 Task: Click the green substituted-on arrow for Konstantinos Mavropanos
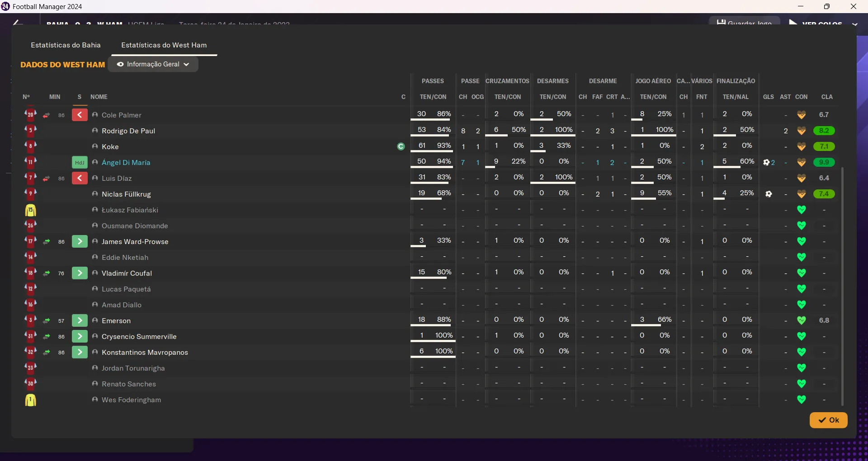[x=80, y=352]
